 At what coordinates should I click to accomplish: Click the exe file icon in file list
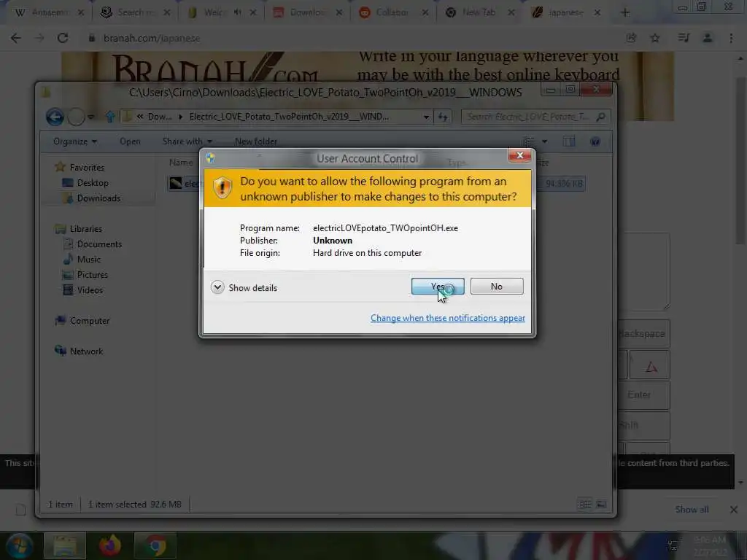176,183
